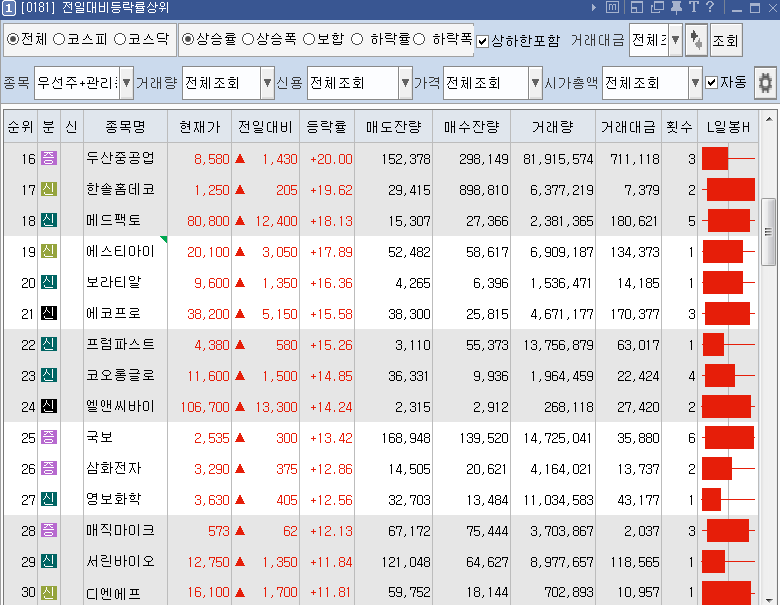Click the 80,800 price for 메드팩토

pyautogui.click(x=208, y=221)
